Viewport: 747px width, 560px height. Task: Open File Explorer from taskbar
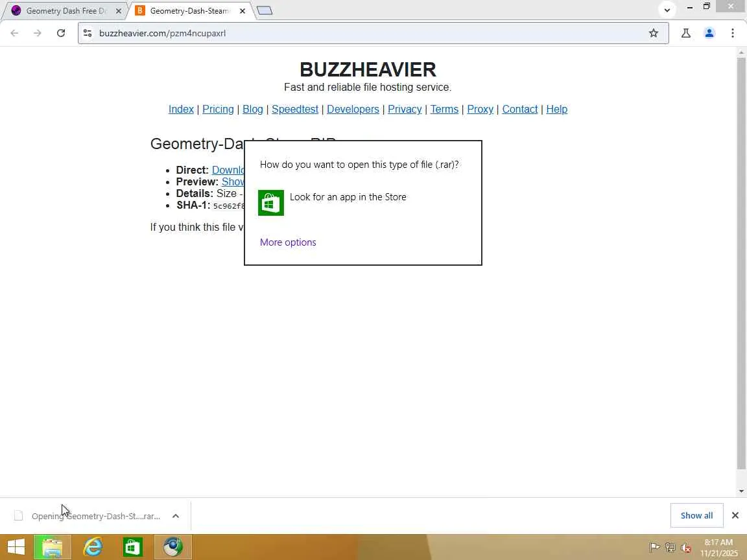click(x=53, y=547)
